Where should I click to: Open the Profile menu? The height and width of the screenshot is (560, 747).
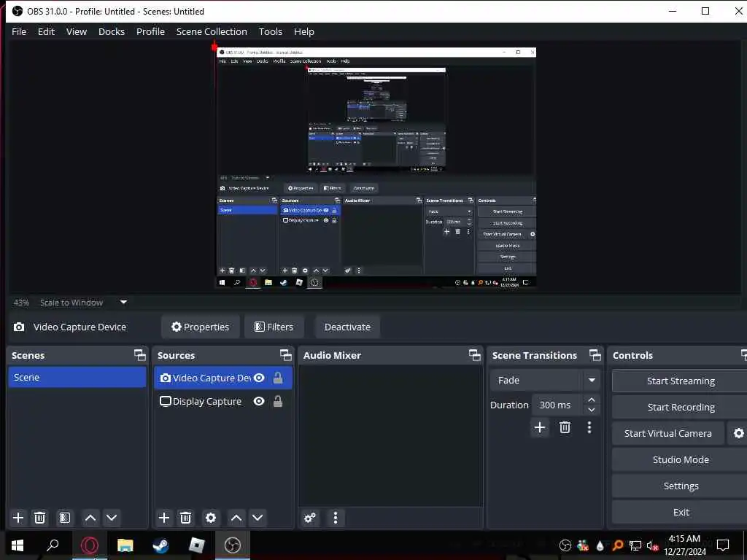(150, 31)
